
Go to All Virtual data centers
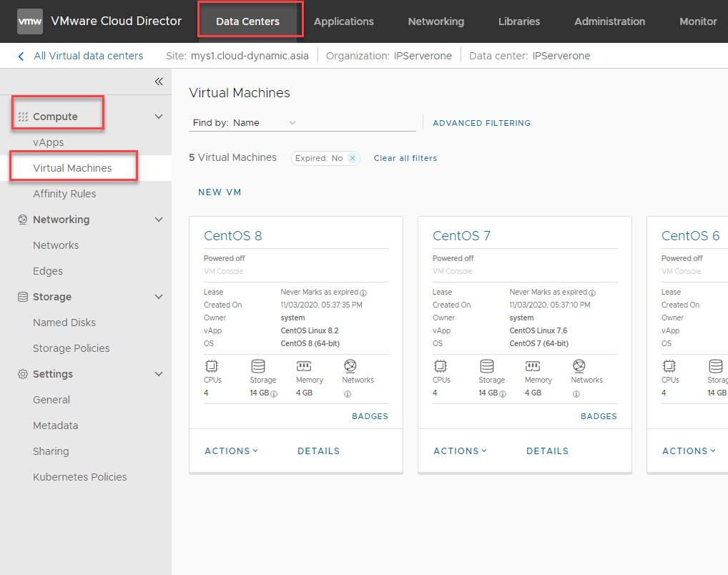88,56
